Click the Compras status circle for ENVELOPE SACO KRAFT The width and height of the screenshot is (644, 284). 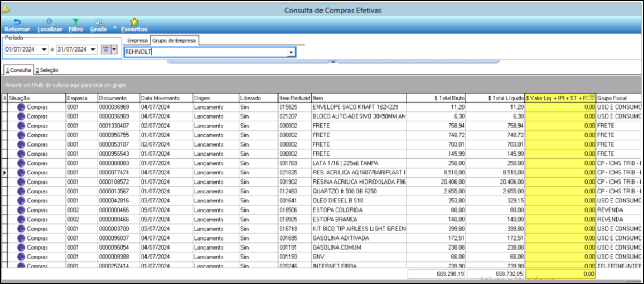point(21,107)
